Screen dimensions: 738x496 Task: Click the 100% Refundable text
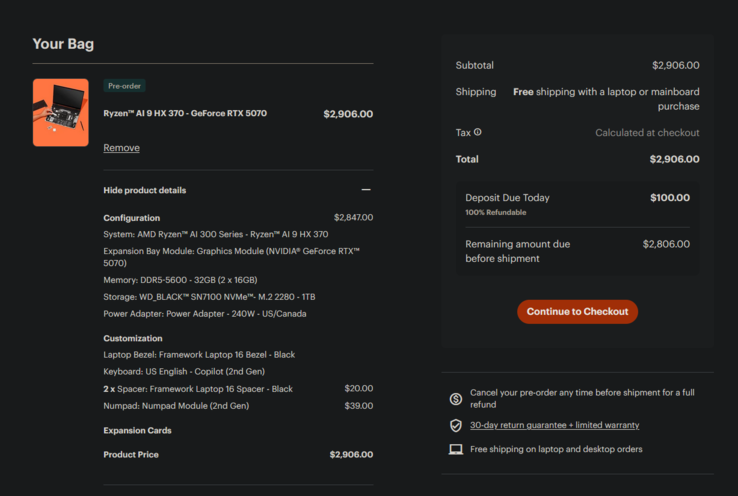click(495, 212)
